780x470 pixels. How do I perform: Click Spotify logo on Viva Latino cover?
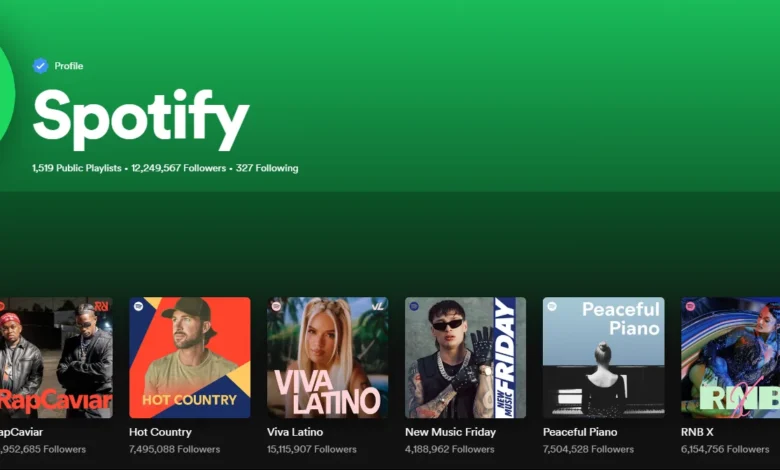[276, 306]
